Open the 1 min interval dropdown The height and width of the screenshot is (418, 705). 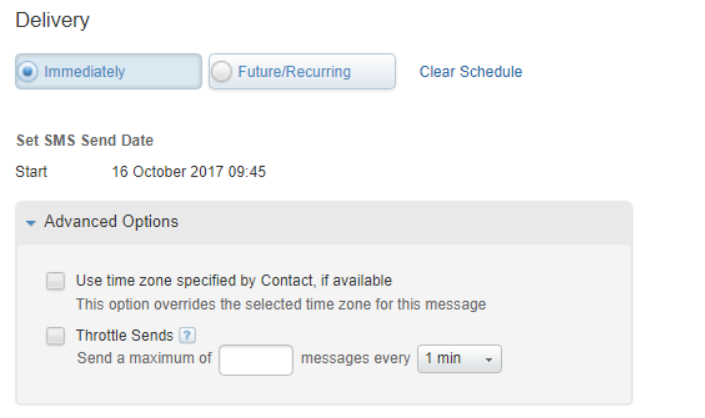coord(459,359)
